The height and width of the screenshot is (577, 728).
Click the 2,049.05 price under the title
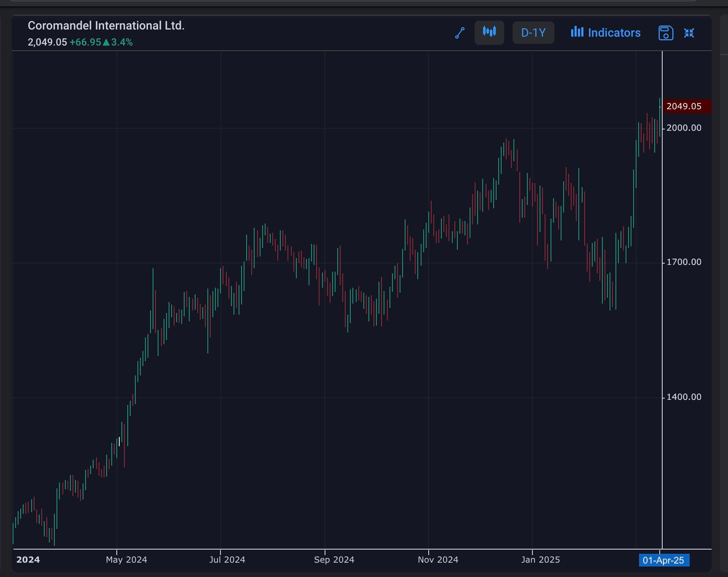[x=47, y=42]
